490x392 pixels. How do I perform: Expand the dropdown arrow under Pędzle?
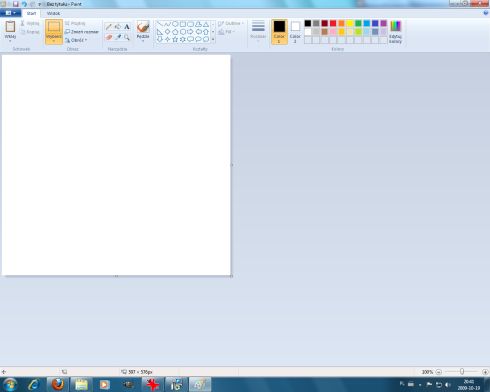point(143,41)
